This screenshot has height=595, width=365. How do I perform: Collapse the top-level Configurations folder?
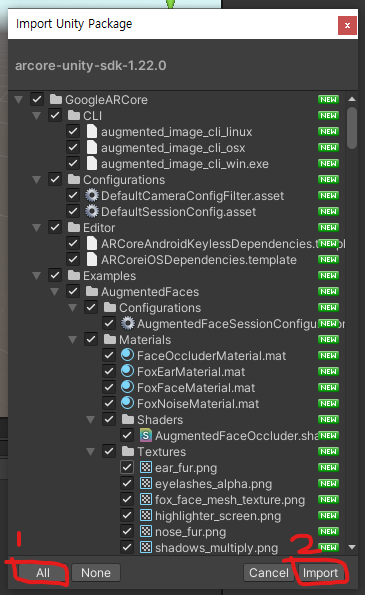[37, 180]
